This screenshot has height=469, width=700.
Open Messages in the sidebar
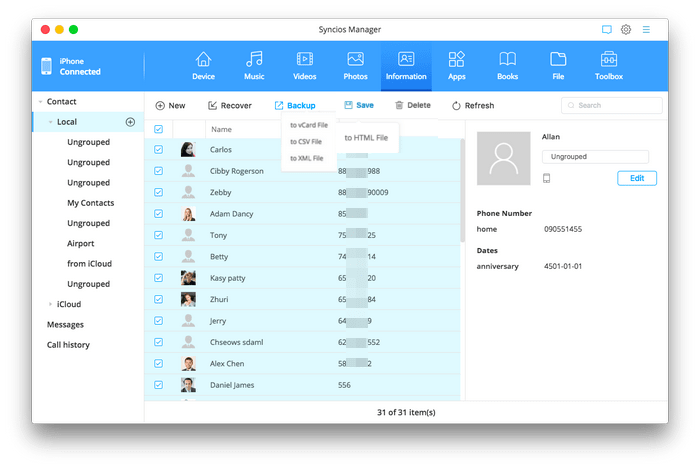coord(65,325)
